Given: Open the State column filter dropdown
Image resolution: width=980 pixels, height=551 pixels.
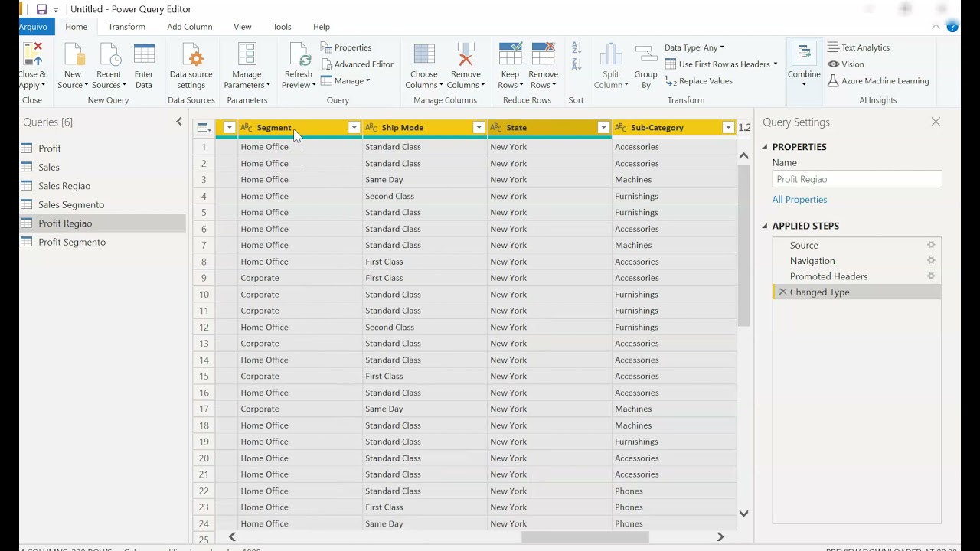Looking at the screenshot, I should 603,128.
